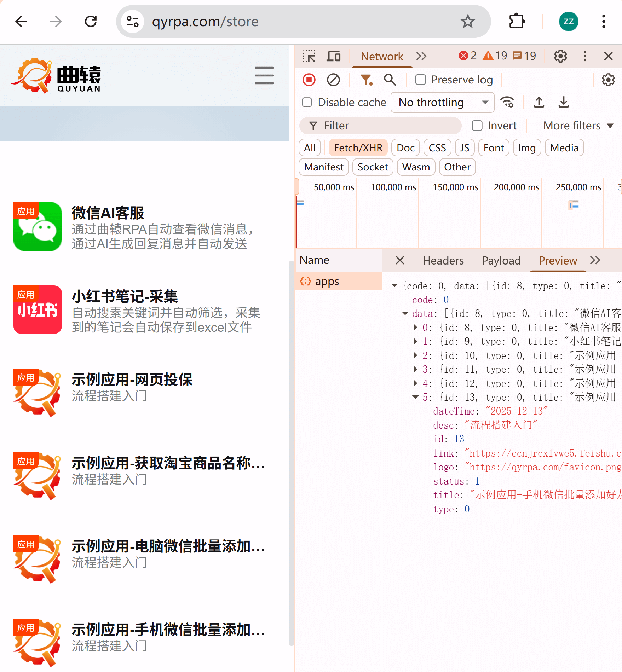Select the Doc request type filter
622x672 pixels.
[405, 148]
